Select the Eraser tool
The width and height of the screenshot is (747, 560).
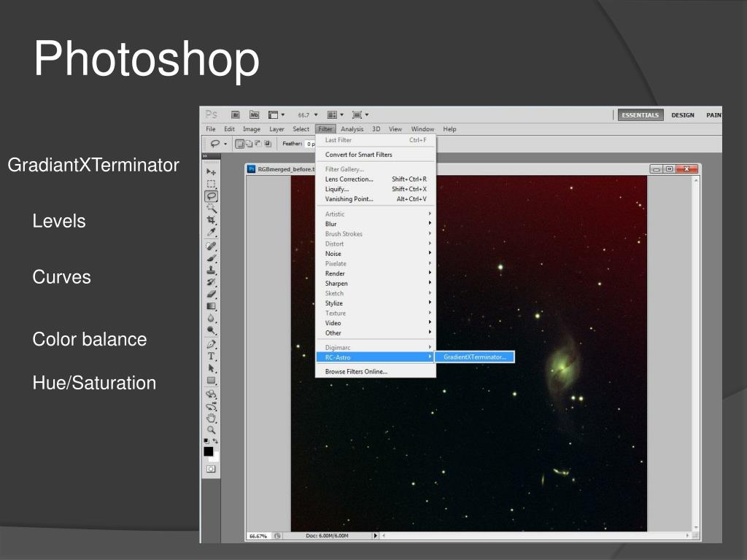(x=211, y=294)
